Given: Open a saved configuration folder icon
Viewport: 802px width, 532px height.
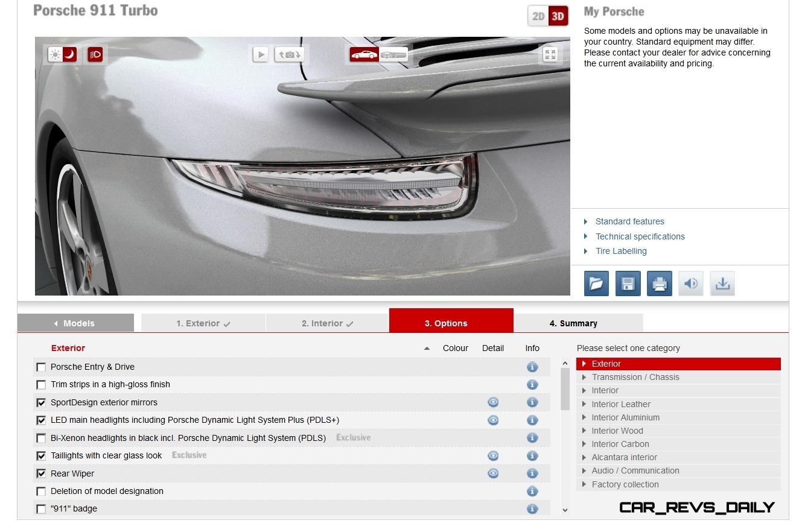Looking at the screenshot, I should (596, 283).
